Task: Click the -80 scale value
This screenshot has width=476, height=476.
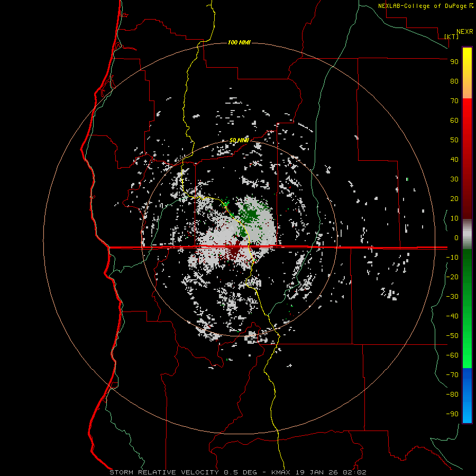Action: point(452,395)
